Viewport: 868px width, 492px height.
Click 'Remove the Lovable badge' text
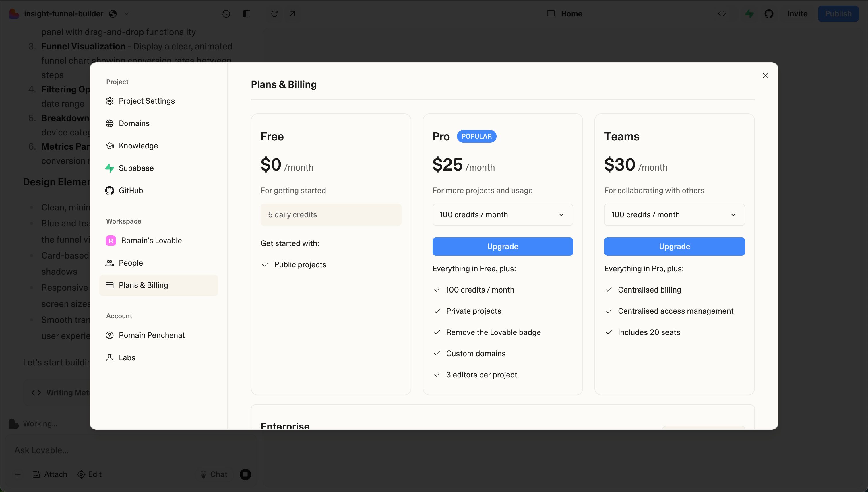(493, 332)
